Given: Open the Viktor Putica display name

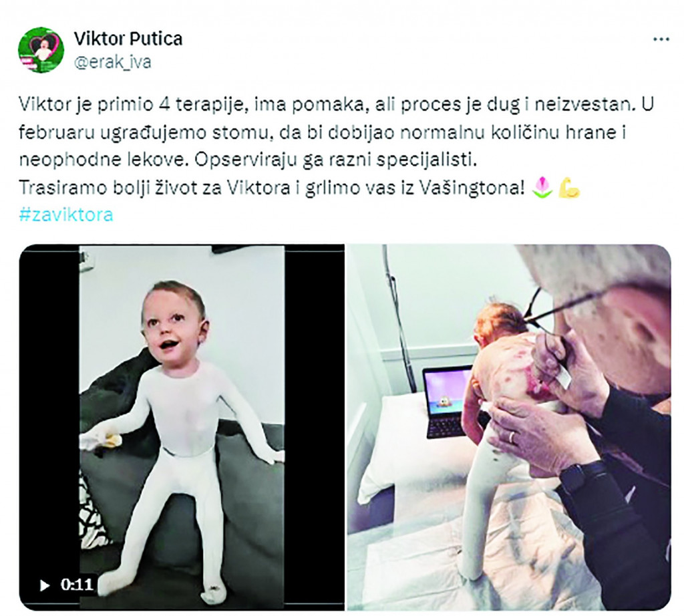Looking at the screenshot, I should [x=128, y=39].
